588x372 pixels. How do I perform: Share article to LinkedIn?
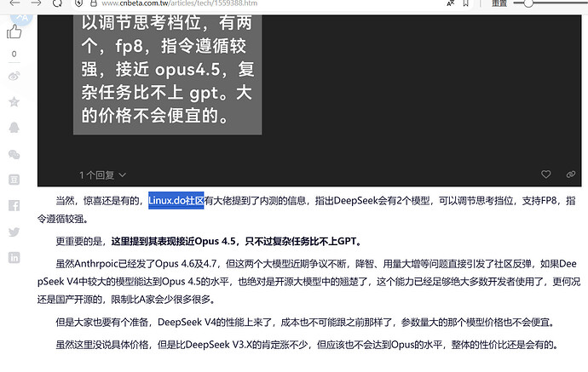pyautogui.click(x=14, y=258)
